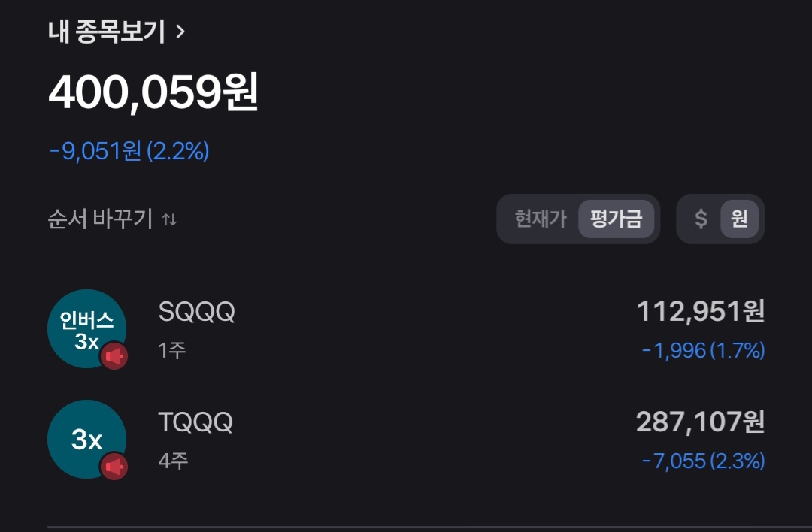Click the sort arrows icon beside 순서 바꾸기
The height and width of the screenshot is (532, 812).
pyautogui.click(x=171, y=220)
